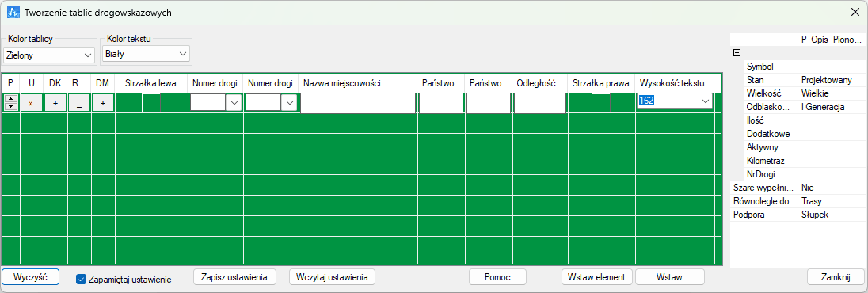Open Wysokość tekstu dropdown showing 162

[x=675, y=101]
